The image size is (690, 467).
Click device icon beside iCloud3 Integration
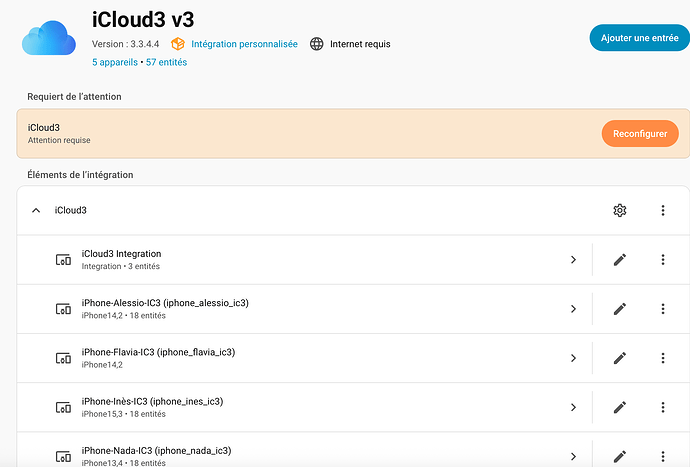coord(63,260)
